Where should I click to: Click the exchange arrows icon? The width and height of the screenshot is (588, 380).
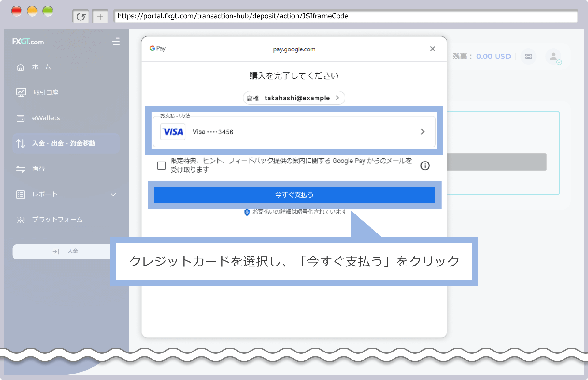(x=21, y=169)
